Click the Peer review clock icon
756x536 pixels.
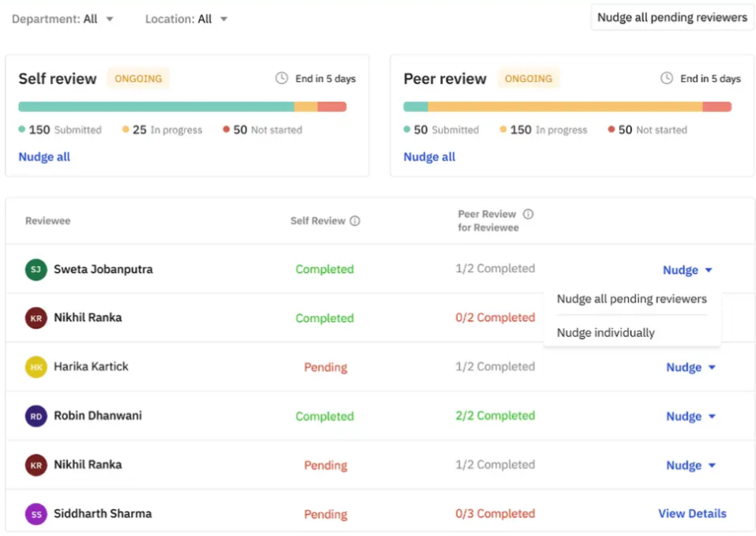coord(666,78)
